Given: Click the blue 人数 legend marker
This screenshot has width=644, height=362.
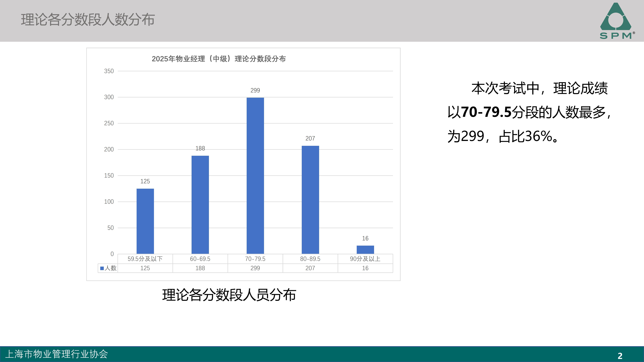Looking at the screenshot, I should coord(102,268).
